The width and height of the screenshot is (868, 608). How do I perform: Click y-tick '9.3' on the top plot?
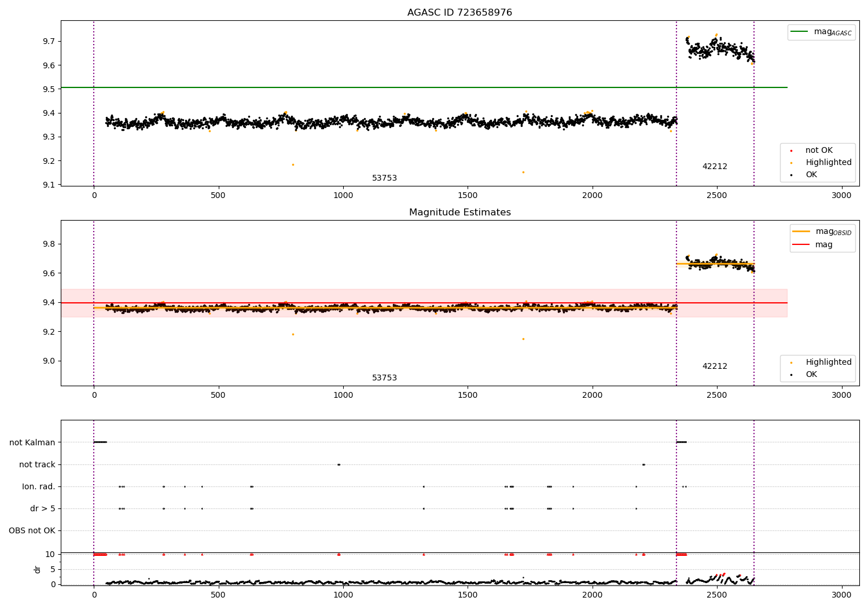49,137
